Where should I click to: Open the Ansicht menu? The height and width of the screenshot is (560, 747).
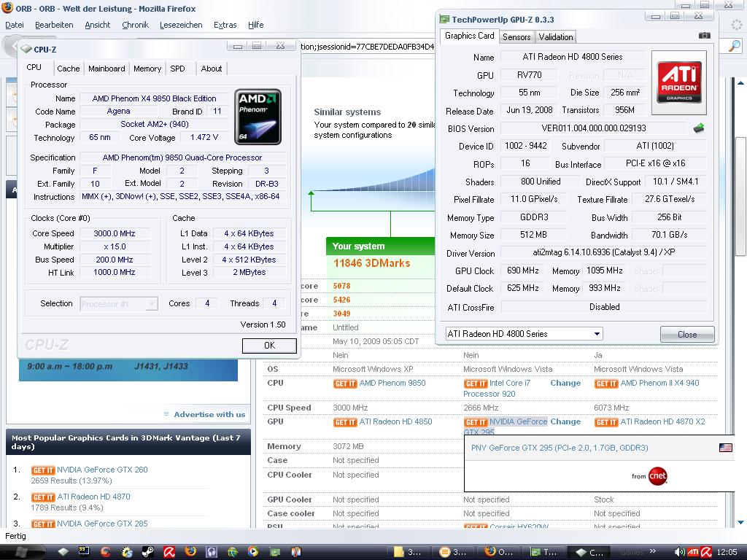[x=98, y=25]
